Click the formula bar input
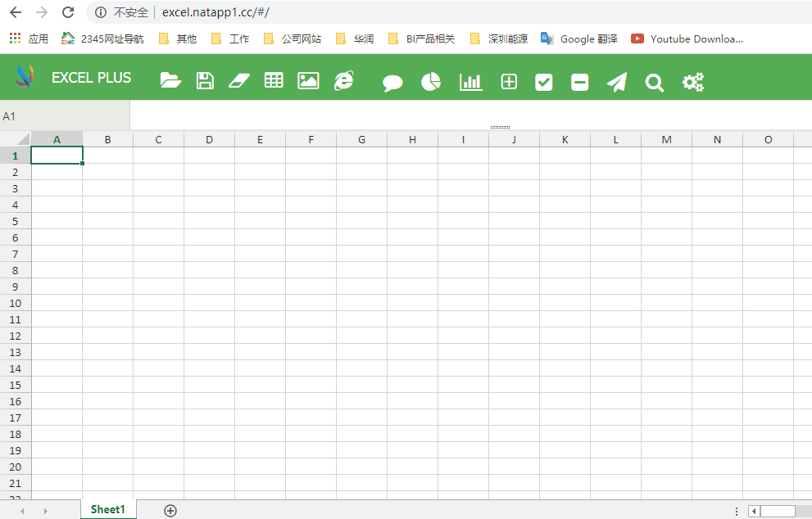Viewport: 812px width, 519px height. pos(470,115)
